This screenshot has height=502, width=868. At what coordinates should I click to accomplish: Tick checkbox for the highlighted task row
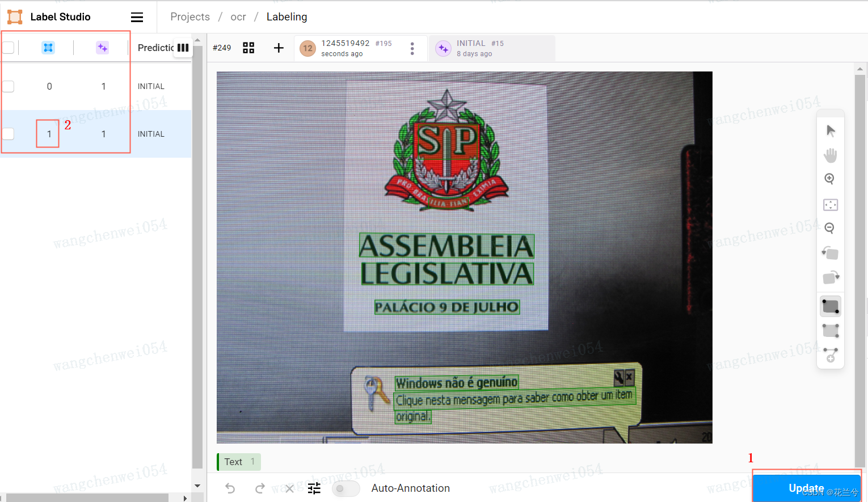pos(8,134)
